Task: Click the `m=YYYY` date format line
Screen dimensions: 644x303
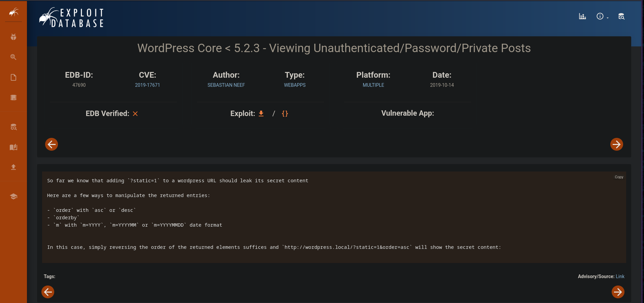Action: click(x=135, y=225)
